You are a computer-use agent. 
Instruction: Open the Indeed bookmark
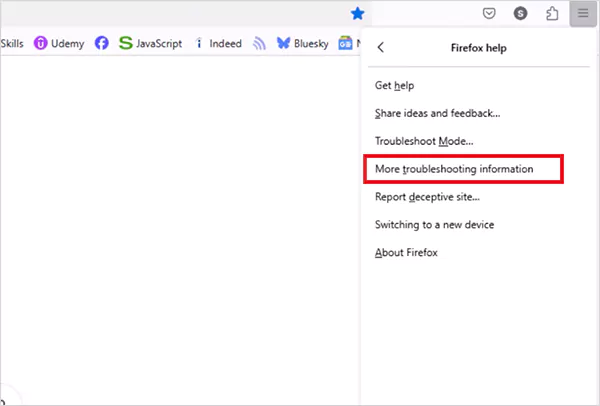pos(218,43)
